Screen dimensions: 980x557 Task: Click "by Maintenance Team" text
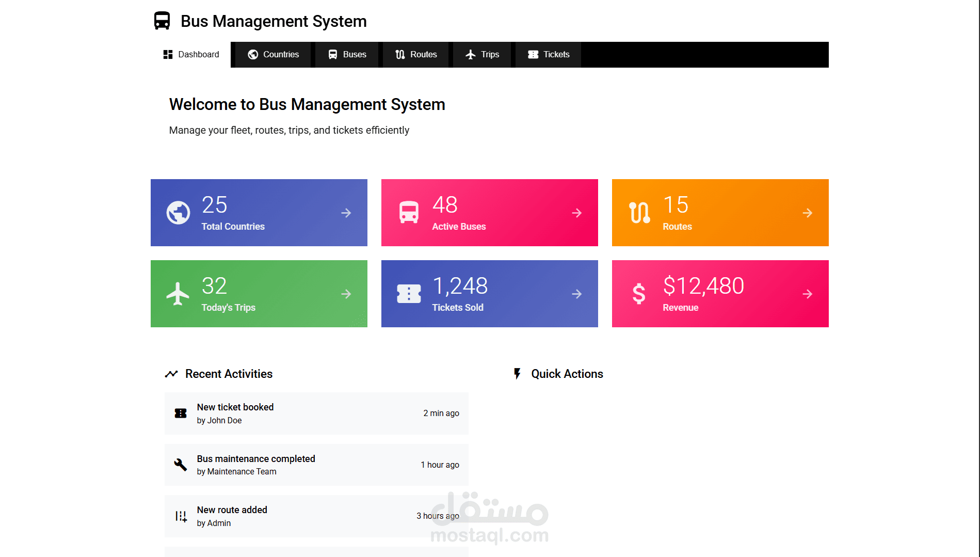pos(236,471)
